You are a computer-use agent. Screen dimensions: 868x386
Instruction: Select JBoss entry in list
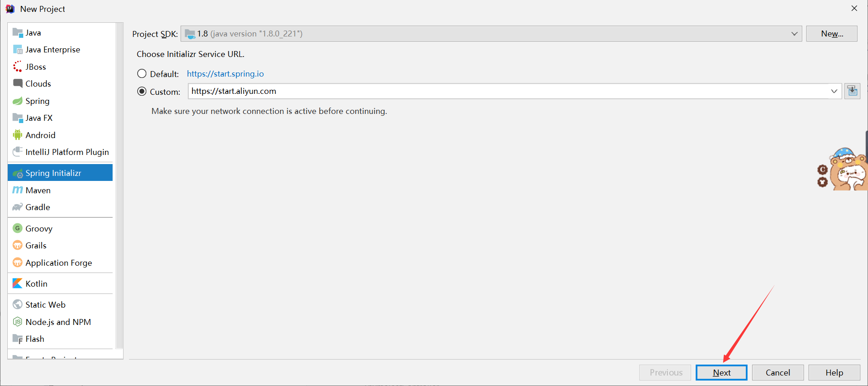[x=60, y=67]
